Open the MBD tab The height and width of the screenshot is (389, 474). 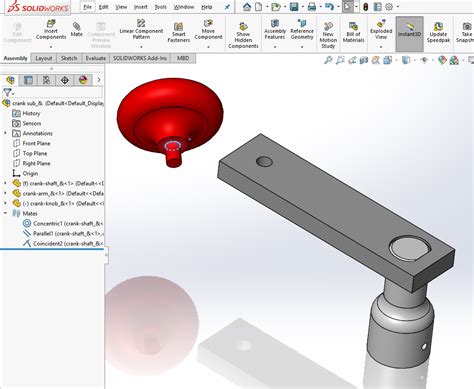point(183,58)
